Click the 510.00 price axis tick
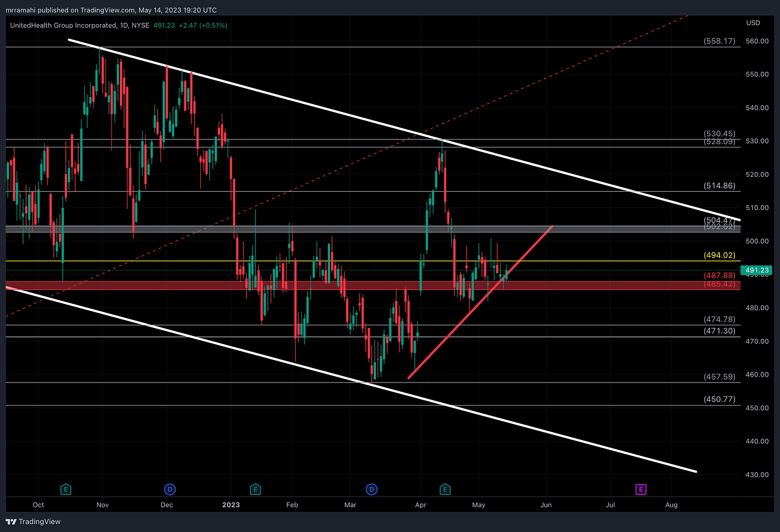The height and width of the screenshot is (532, 780). pyautogui.click(x=757, y=208)
